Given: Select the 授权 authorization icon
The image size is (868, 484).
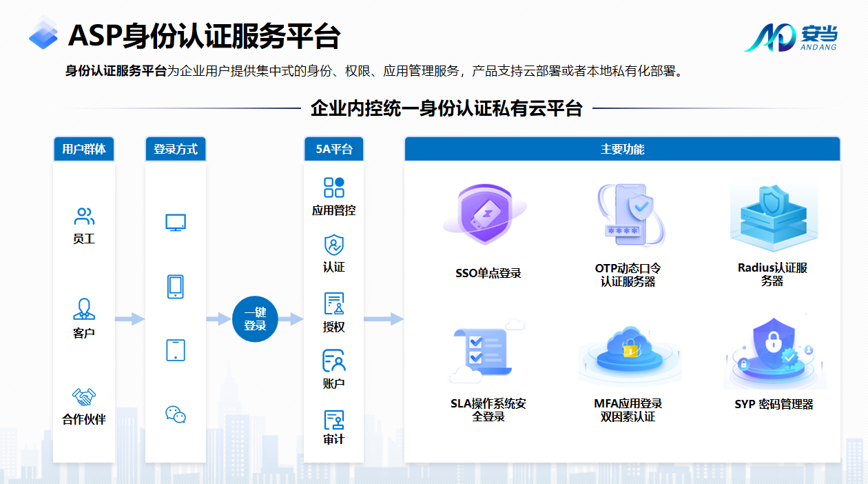Looking at the screenshot, I should (334, 303).
